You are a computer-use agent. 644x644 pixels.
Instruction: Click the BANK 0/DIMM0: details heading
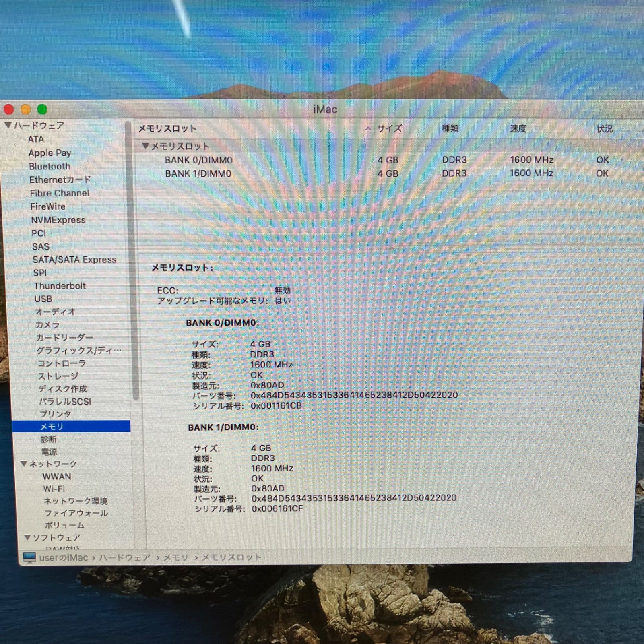point(223,323)
